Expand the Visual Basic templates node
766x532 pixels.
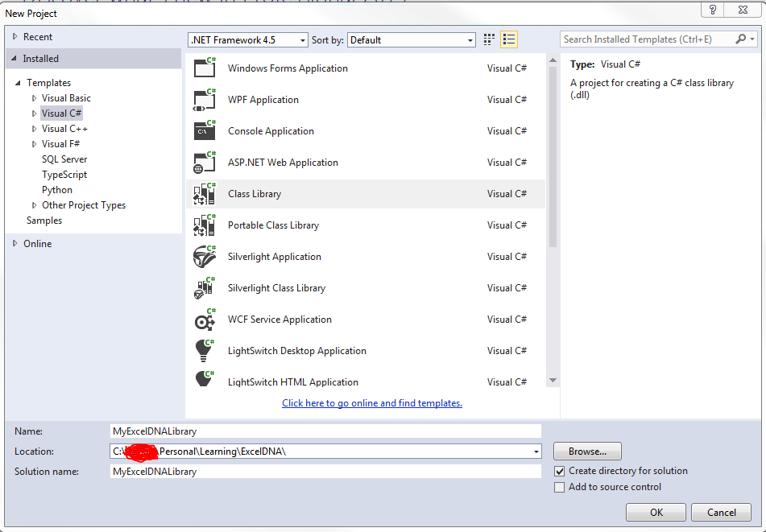(x=34, y=97)
